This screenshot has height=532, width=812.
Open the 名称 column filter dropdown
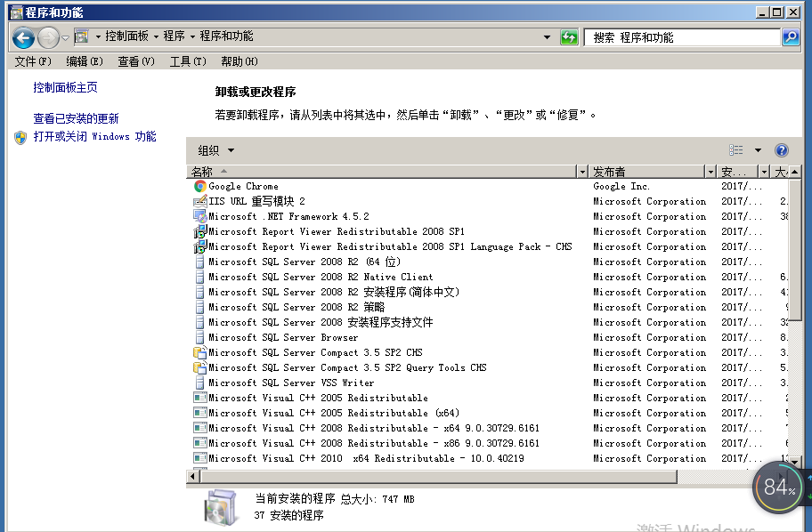(x=583, y=172)
